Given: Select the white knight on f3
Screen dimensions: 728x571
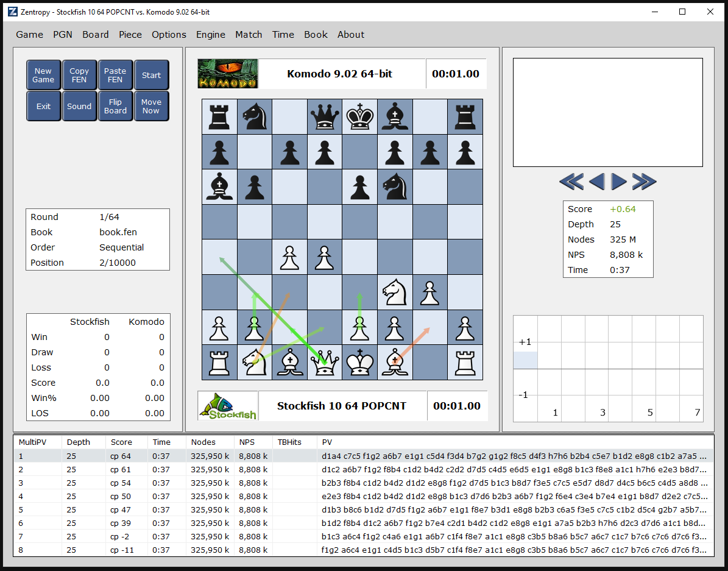Looking at the screenshot, I should pyautogui.click(x=395, y=293).
